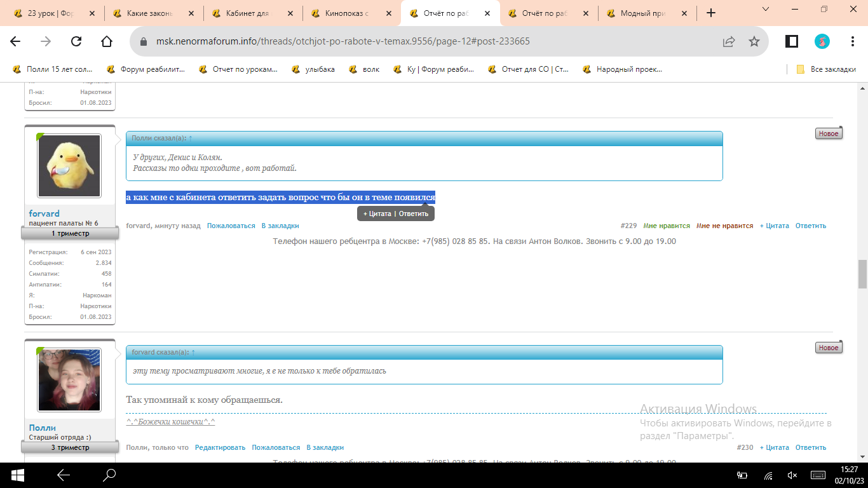Open the 'Отчет по урокам...' bookmark
868x488 pixels.
pos(238,69)
